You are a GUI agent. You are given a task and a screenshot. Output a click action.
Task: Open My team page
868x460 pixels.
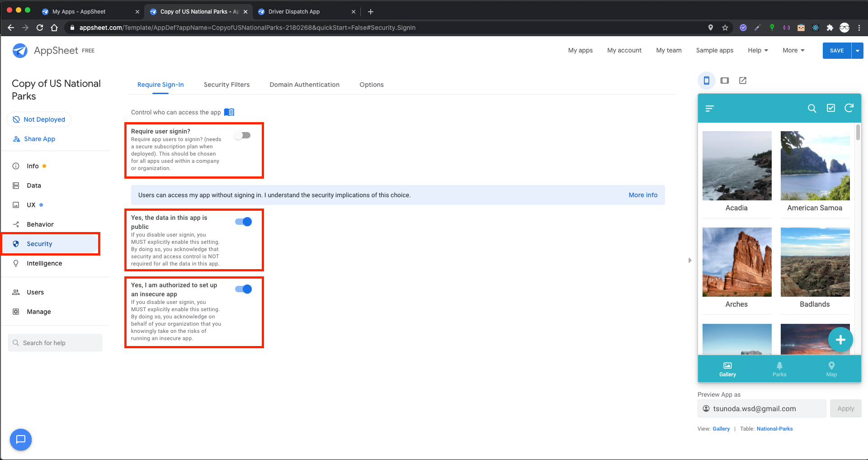click(669, 50)
